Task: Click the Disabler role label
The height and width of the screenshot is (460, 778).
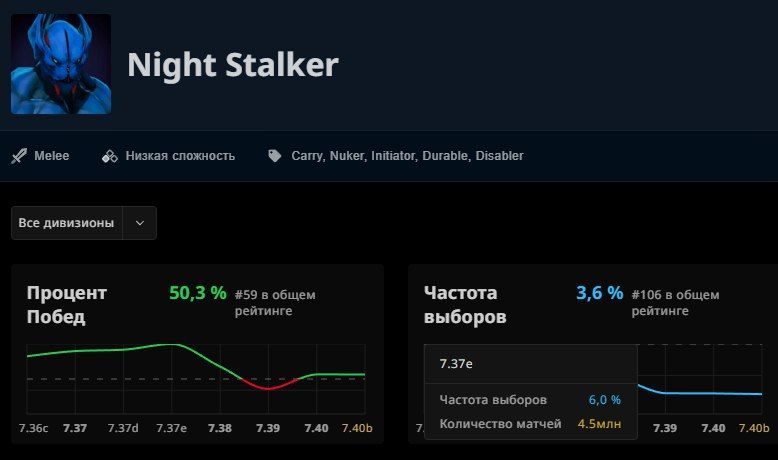Action: (499, 156)
